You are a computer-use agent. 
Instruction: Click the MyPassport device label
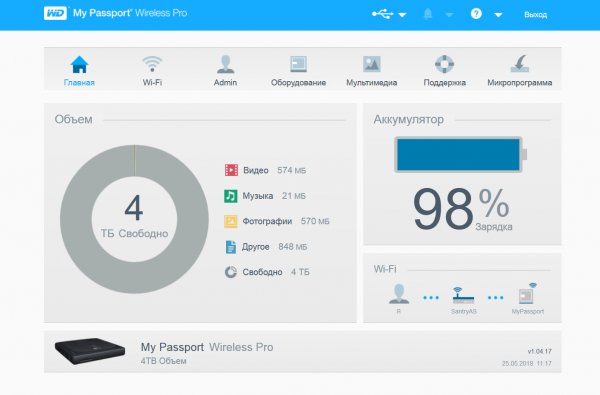pyautogui.click(x=528, y=312)
